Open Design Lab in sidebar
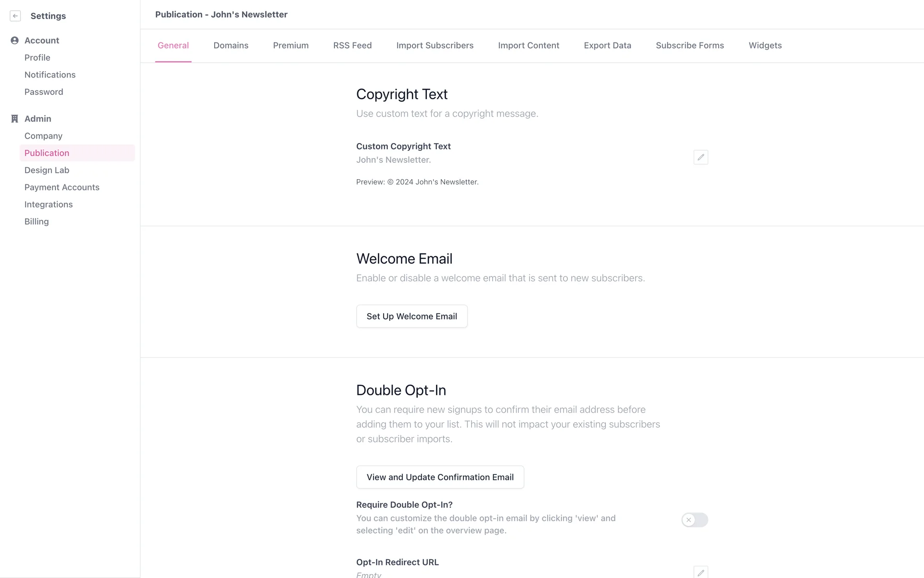Viewport: 924px width, 578px height. pos(47,170)
